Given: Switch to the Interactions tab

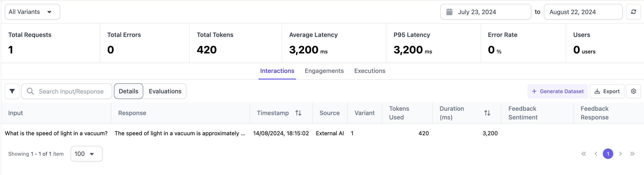Looking at the screenshot, I should click(277, 71).
